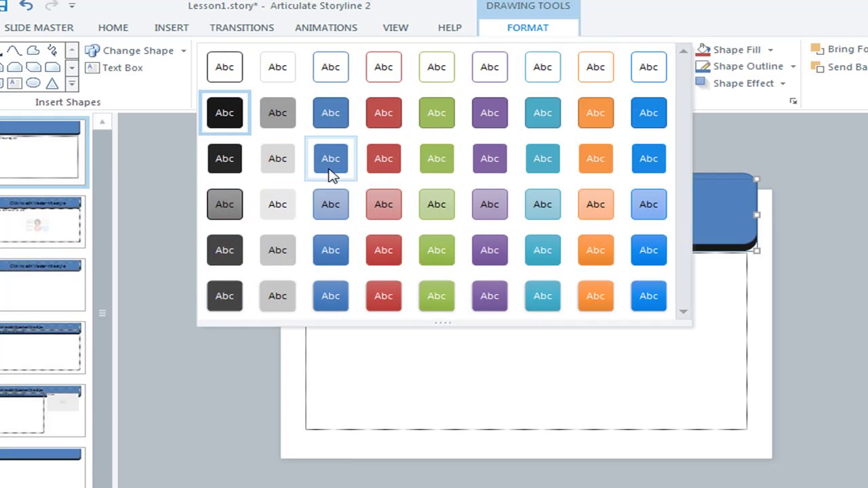Select the third slide layout thumbnail

click(41, 284)
